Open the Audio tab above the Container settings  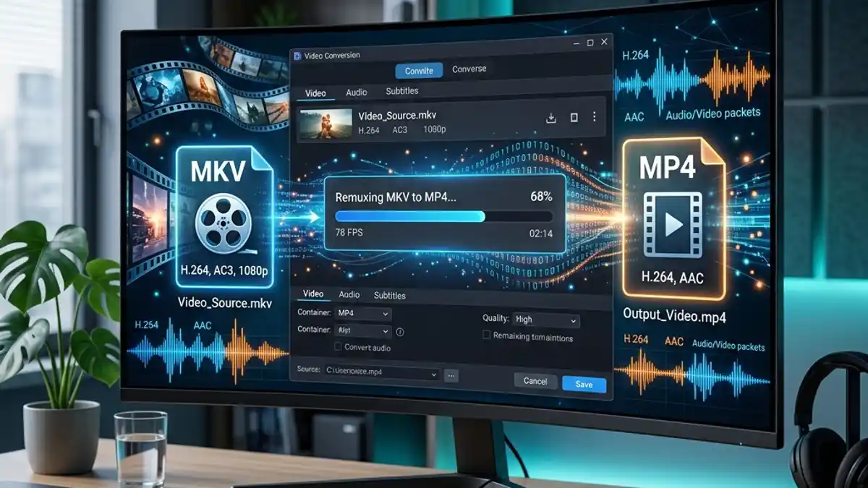[349, 295]
